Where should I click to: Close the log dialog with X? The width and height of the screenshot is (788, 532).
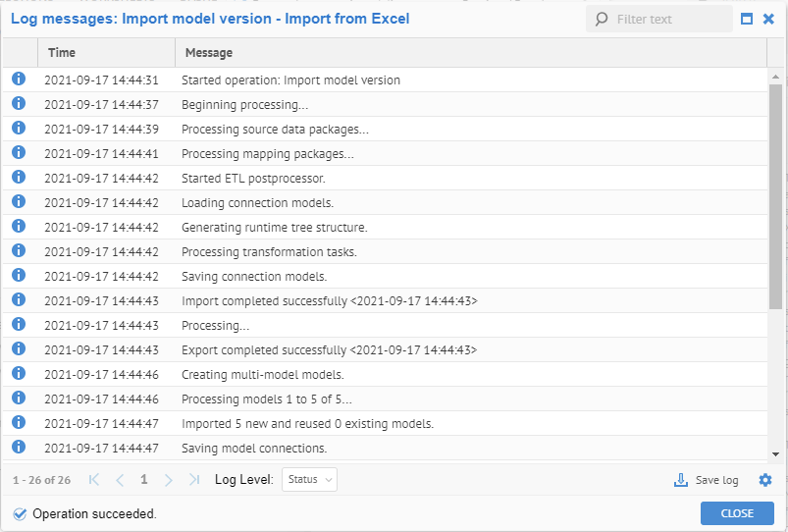tap(769, 19)
